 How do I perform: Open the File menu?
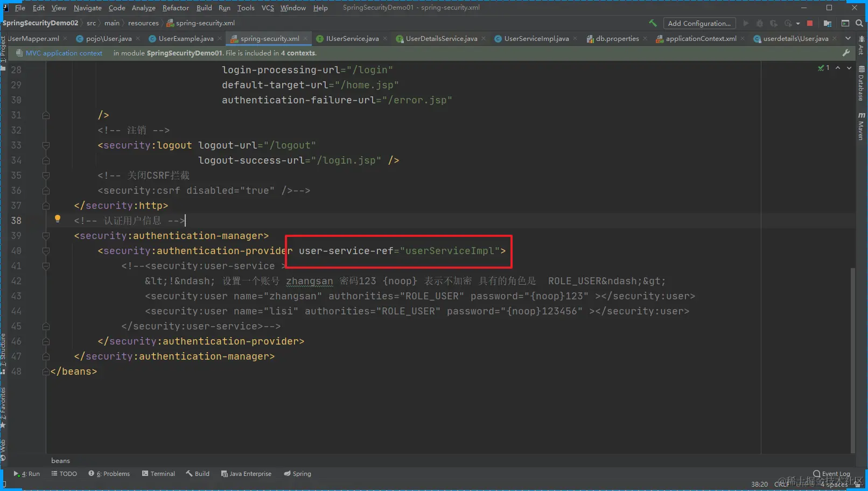(x=20, y=8)
